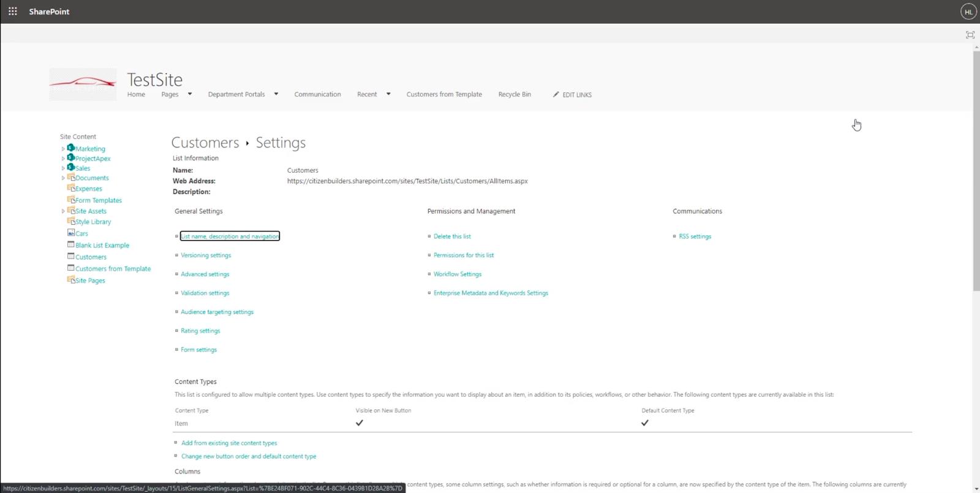This screenshot has width=980, height=493.
Task: Click the pencil icon beside EDIT LINKS
Action: pyautogui.click(x=556, y=94)
